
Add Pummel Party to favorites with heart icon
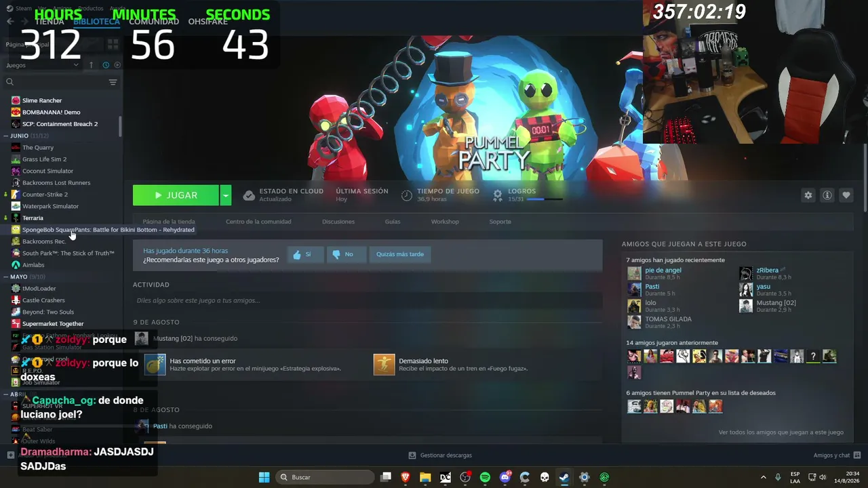pos(846,195)
